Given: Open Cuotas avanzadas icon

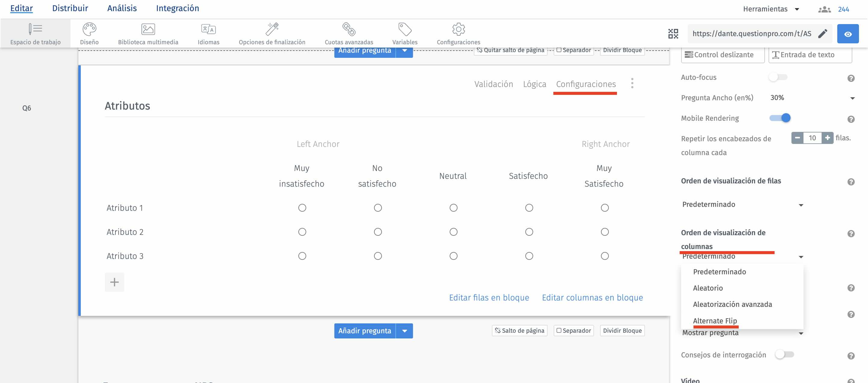Looking at the screenshot, I should (349, 30).
